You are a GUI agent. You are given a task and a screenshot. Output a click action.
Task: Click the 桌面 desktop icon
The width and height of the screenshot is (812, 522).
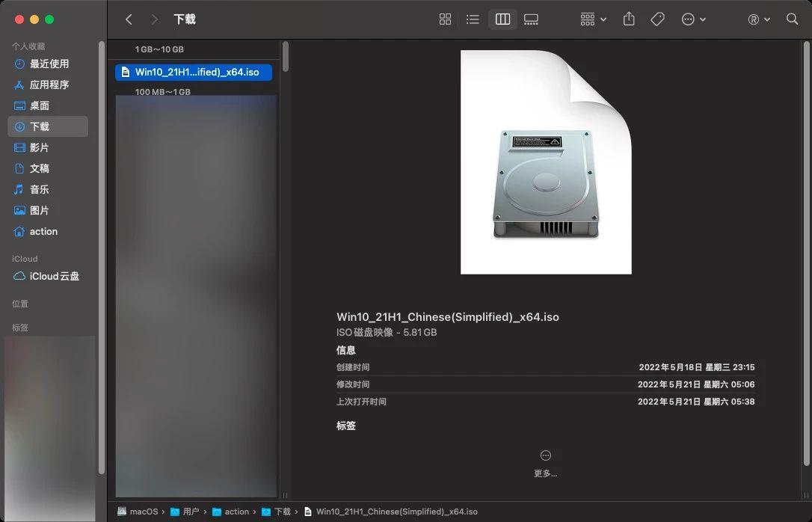pyautogui.click(x=19, y=105)
